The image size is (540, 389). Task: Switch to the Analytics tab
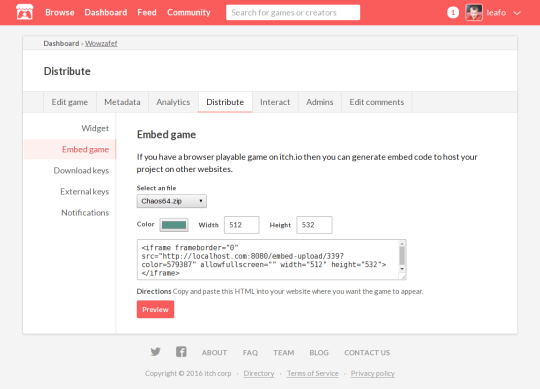tap(173, 102)
